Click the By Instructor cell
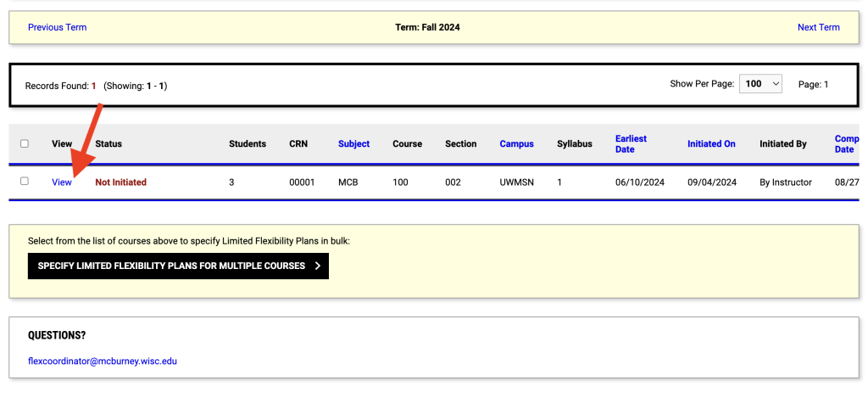 (786, 182)
